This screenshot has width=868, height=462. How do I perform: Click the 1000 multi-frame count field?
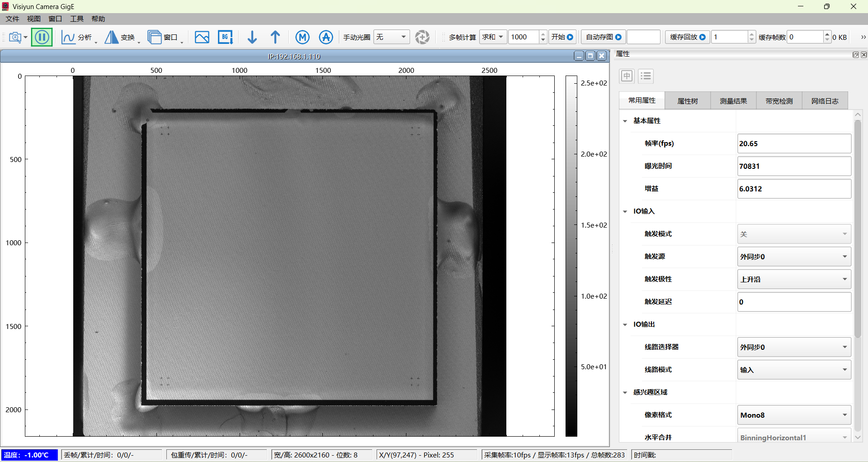pyautogui.click(x=524, y=37)
